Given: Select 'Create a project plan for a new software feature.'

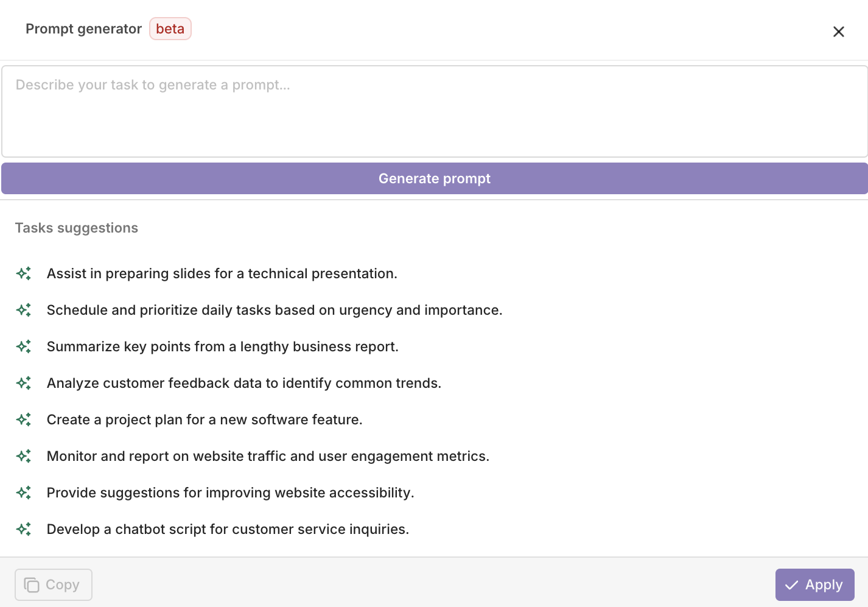Looking at the screenshot, I should coord(205,419).
